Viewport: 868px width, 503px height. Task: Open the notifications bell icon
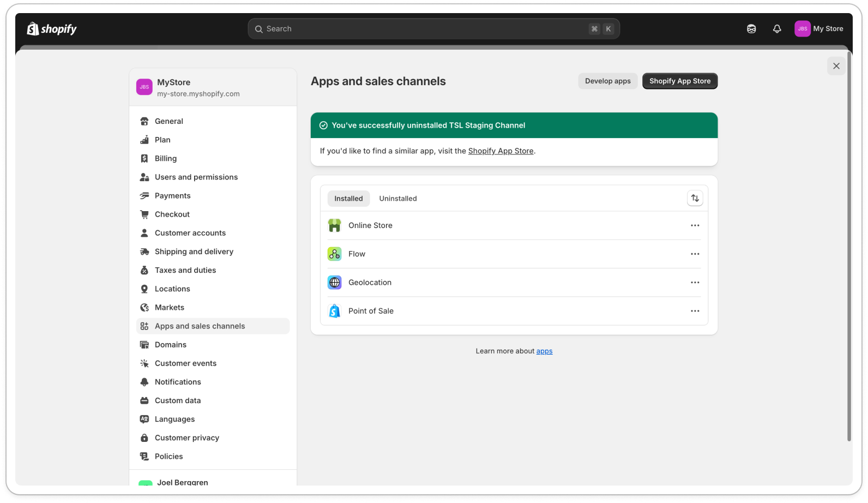[777, 29]
